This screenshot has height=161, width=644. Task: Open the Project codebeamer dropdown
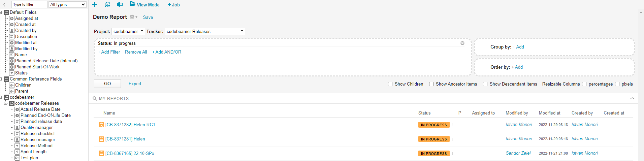[x=128, y=31]
